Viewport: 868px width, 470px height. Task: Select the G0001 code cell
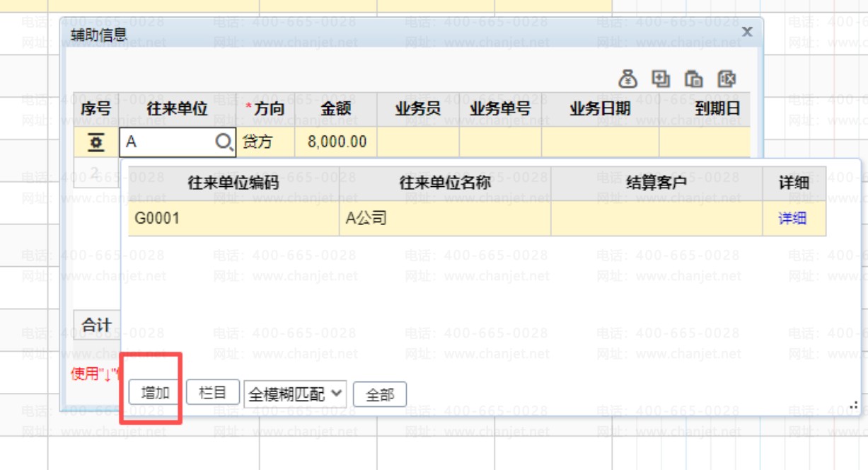click(233, 218)
